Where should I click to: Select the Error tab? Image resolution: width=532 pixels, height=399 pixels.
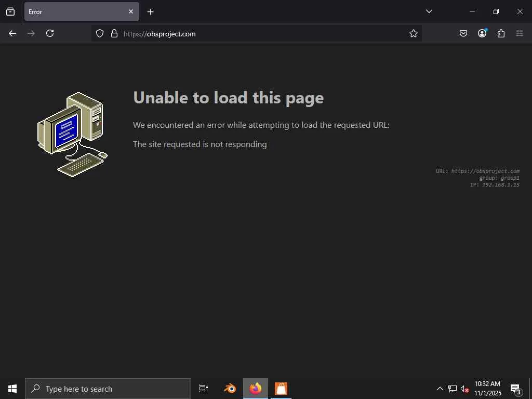coord(82,11)
